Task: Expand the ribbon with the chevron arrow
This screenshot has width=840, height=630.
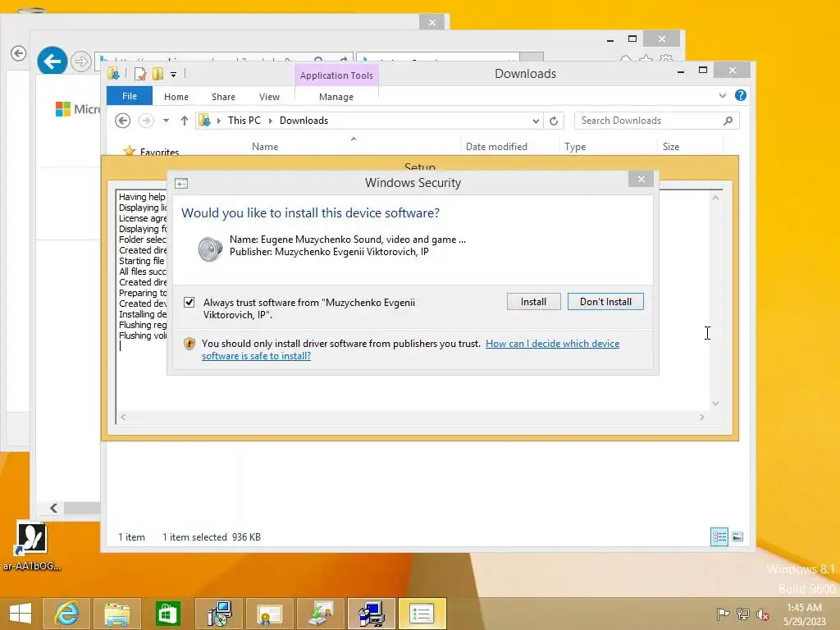Action: point(723,95)
